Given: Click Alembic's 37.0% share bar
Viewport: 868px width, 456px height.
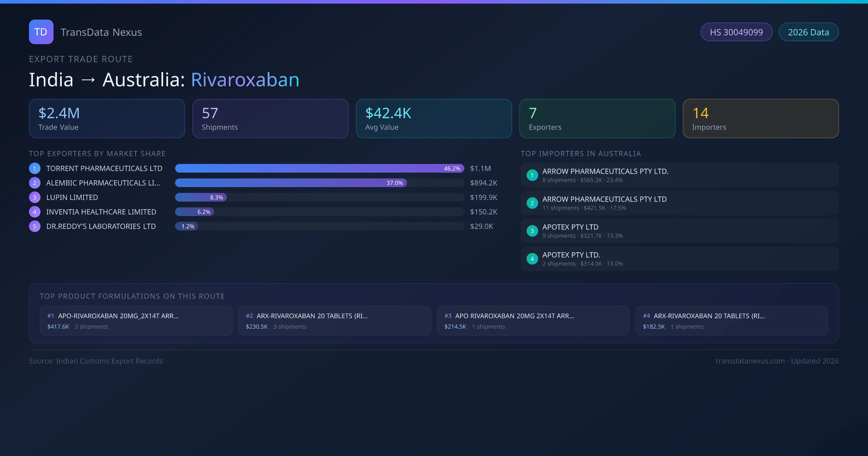Looking at the screenshot, I should pos(291,183).
